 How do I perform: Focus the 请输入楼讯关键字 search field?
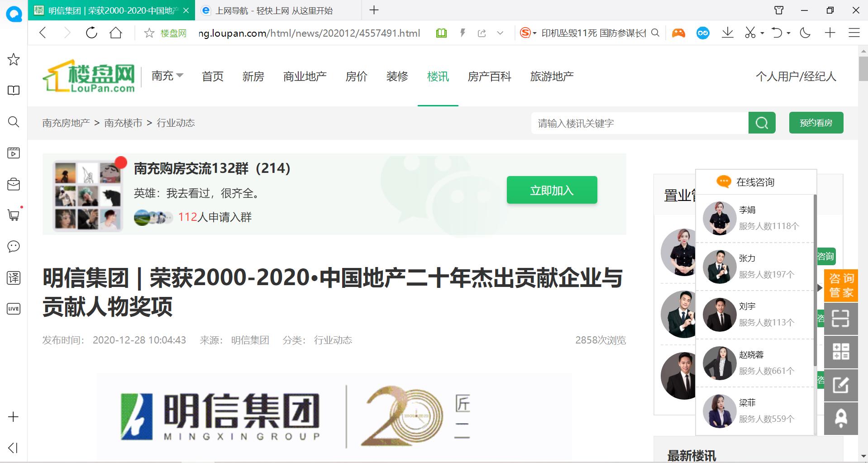639,123
